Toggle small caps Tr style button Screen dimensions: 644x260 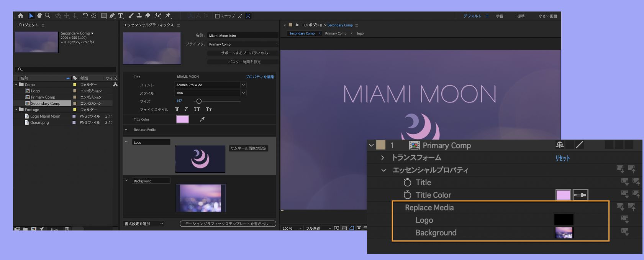[208, 109]
